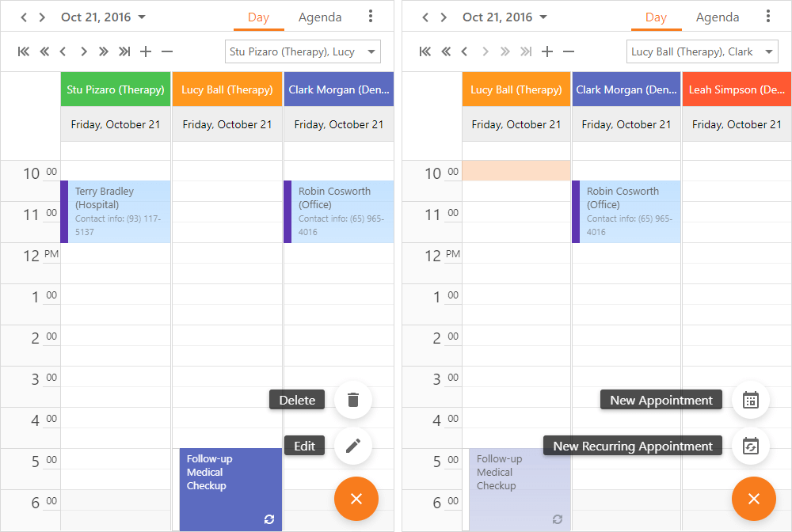Screen dimensions: 792x532
Task: Click the Edit pencil icon button
Action: [x=353, y=446]
